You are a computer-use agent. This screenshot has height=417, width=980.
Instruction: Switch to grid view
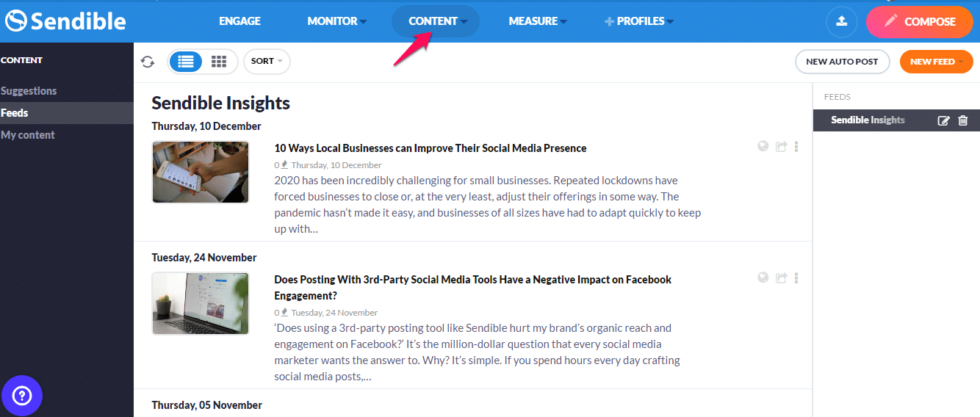coord(219,62)
